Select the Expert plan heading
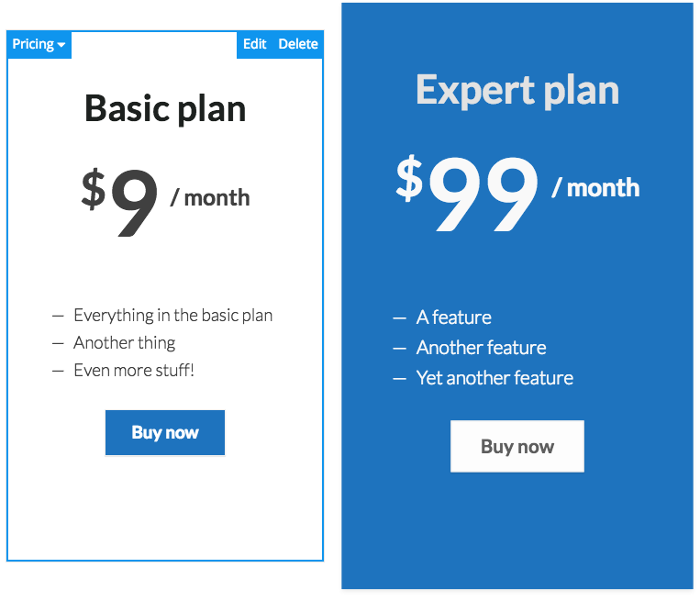The image size is (700, 601). click(517, 90)
